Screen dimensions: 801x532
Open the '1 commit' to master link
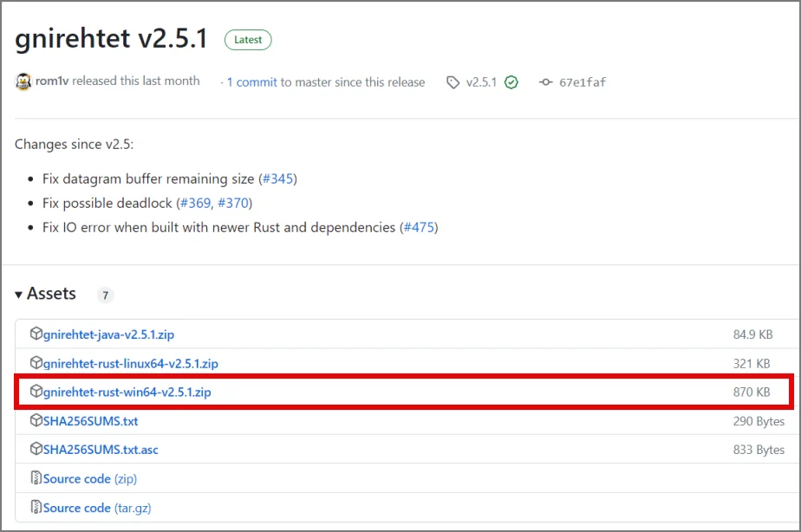252,82
